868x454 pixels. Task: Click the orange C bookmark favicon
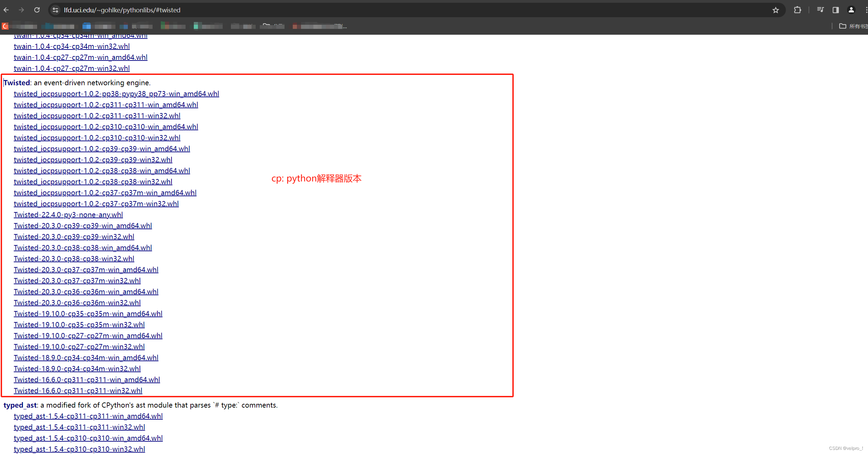tap(5, 26)
